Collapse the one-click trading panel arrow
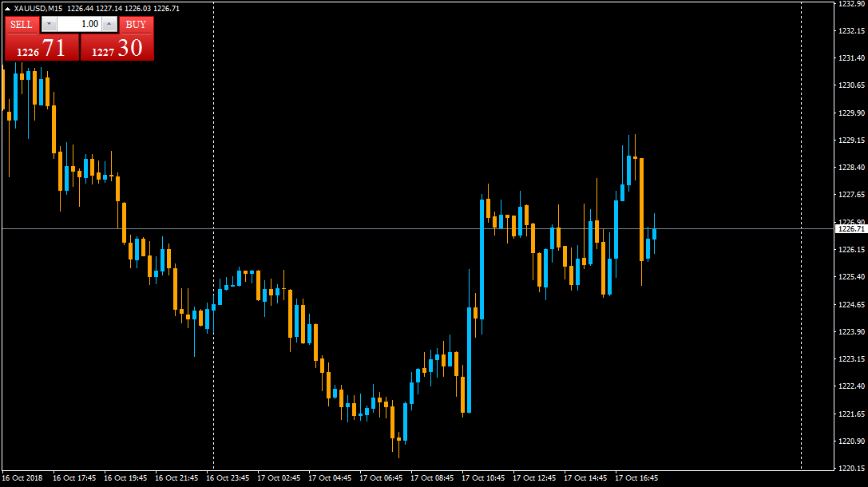Image resolution: width=868 pixels, height=487 pixels. coord(8,8)
